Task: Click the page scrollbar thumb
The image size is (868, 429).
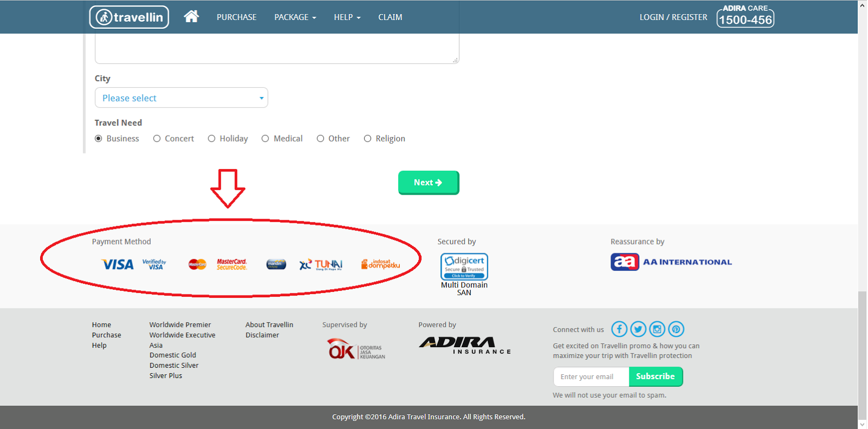Action: point(863,355)
